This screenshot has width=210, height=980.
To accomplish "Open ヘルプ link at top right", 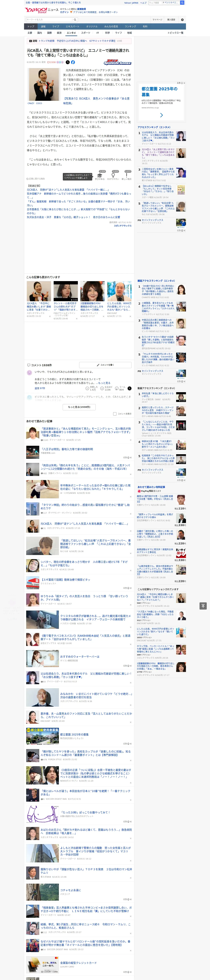I will pyautogui.click(x=143, y=3).
